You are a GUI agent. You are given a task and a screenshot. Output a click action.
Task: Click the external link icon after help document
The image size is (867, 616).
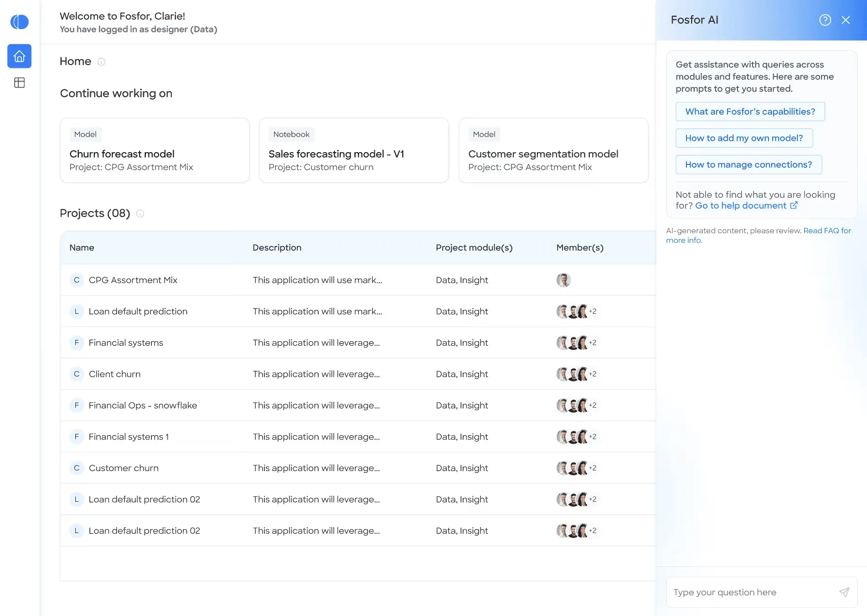click(x=794, y=205)
